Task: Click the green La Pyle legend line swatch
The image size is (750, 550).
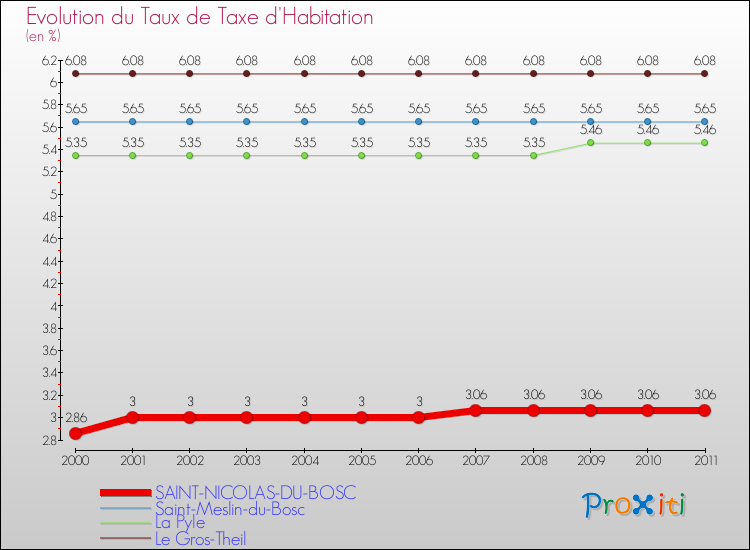Action: (x=126, y=523)
